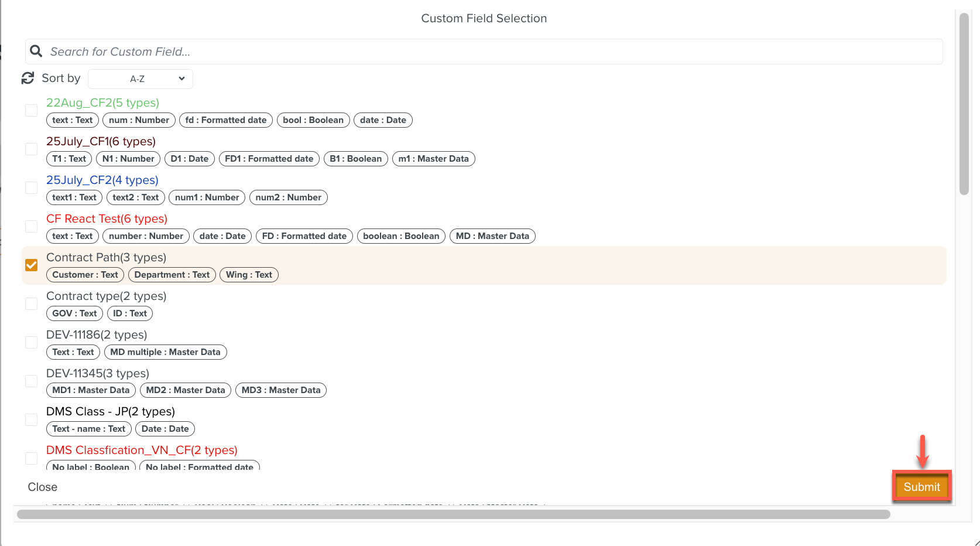This screenshot has height=546, width=980.
Task: Click the refresh sort icon
Action: (28, 78)
